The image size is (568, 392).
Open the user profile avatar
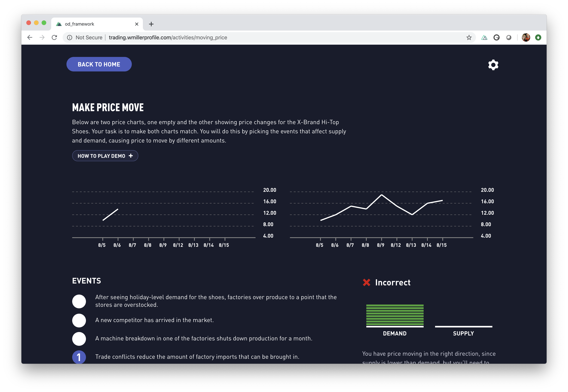526,37
